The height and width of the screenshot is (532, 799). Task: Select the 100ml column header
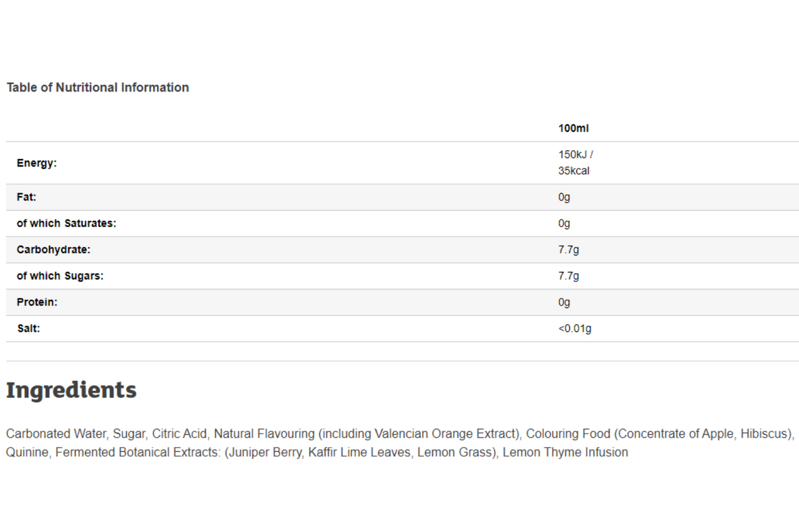pos(573,128)
